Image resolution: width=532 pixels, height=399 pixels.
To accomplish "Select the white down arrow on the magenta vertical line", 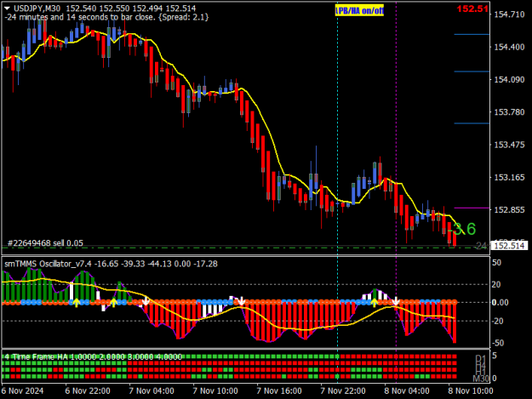I will tap(396, 301).
